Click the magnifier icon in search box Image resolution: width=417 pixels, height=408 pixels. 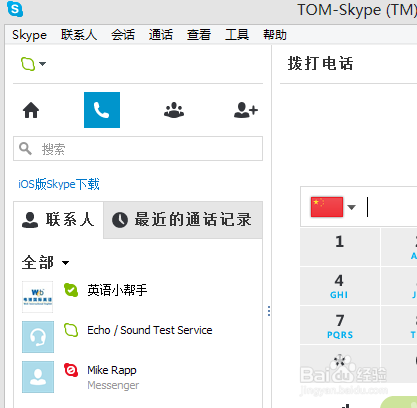pos(25,149)
